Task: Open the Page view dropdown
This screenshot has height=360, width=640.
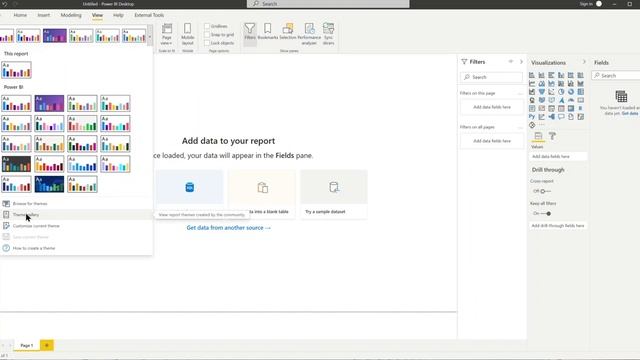Action: [167, 34]
